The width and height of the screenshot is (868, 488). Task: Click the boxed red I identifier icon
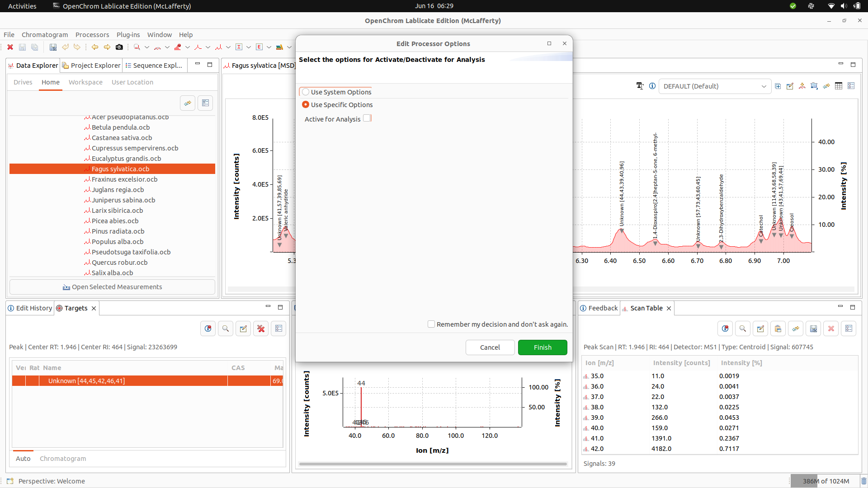(x=239, y=47)
